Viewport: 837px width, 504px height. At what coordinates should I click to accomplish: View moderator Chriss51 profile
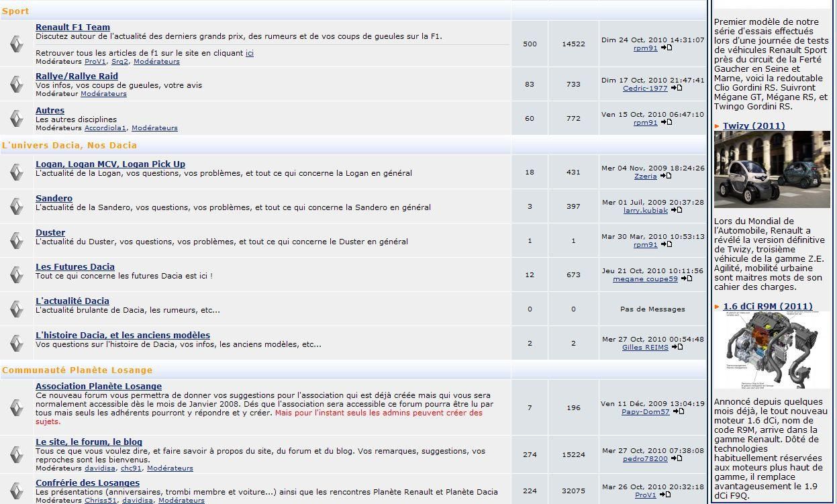(100, 501)
